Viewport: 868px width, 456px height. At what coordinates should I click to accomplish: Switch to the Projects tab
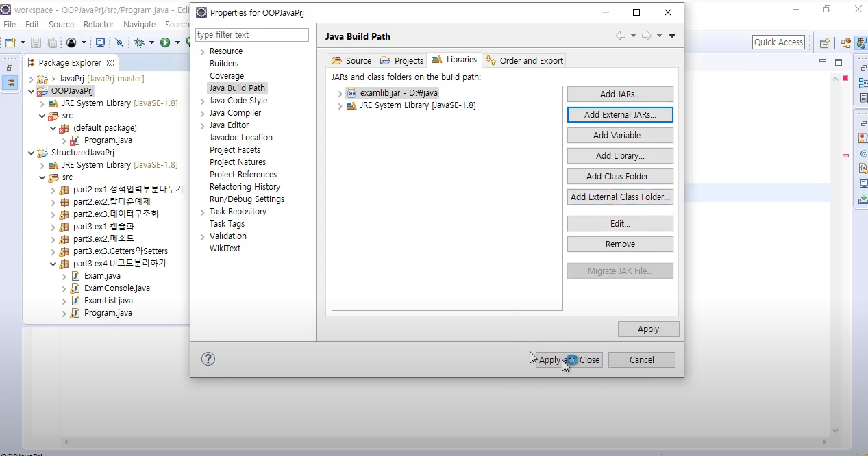(x=401, y=60)
